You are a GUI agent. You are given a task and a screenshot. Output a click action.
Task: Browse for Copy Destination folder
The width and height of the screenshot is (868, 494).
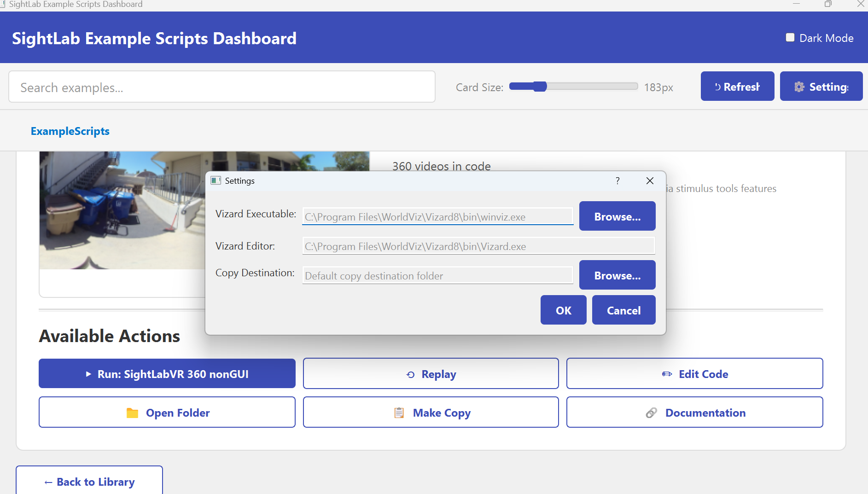click(x=617, y=275)
